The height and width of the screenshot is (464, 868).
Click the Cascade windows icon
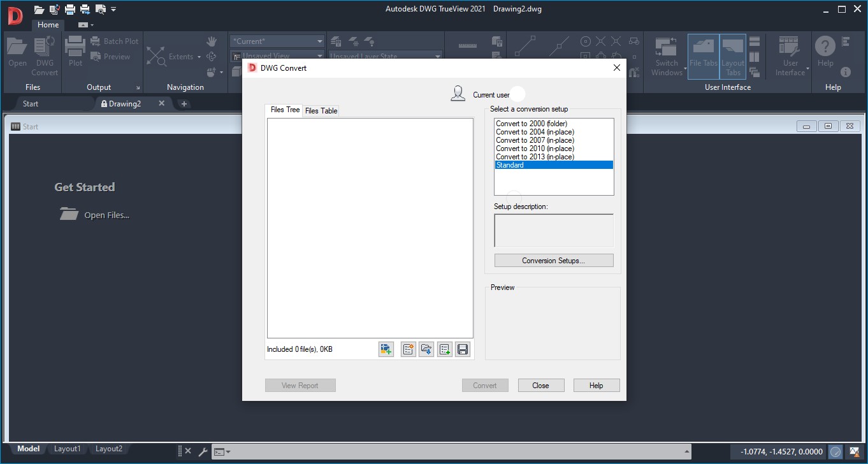point(755,72)
